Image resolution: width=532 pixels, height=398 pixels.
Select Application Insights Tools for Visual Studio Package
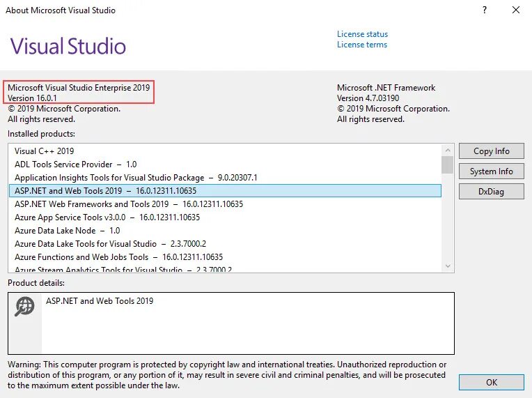click(x=225, y=178)
